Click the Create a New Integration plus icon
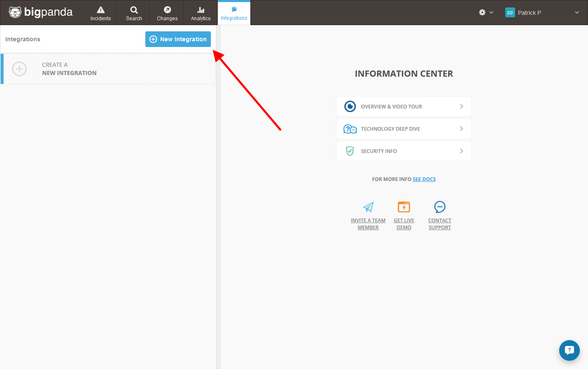Image resolution: width=588 pixels, height=369 pixels. point(19,69)
